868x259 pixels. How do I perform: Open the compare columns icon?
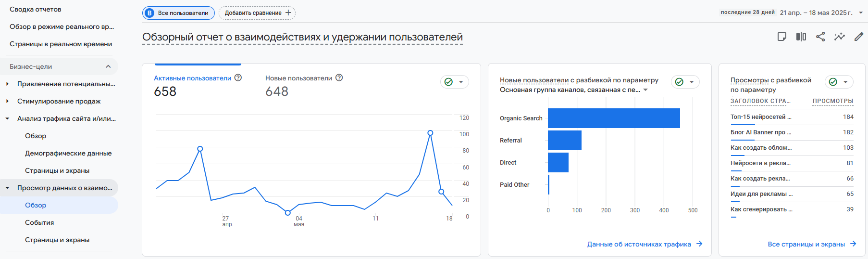[x=801, y=37]
